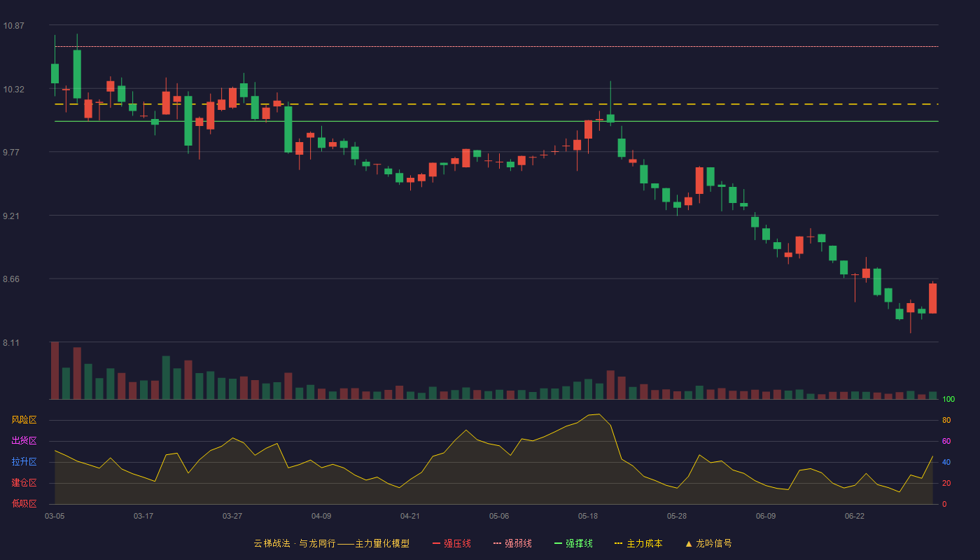Click the 06-09 date label
The width and height of the screenshot is (980, 560).
click(x=766, y=516)
